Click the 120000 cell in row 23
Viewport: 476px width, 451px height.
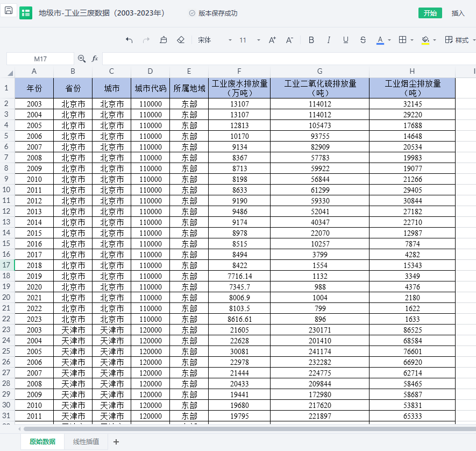[x=150, y=330]
